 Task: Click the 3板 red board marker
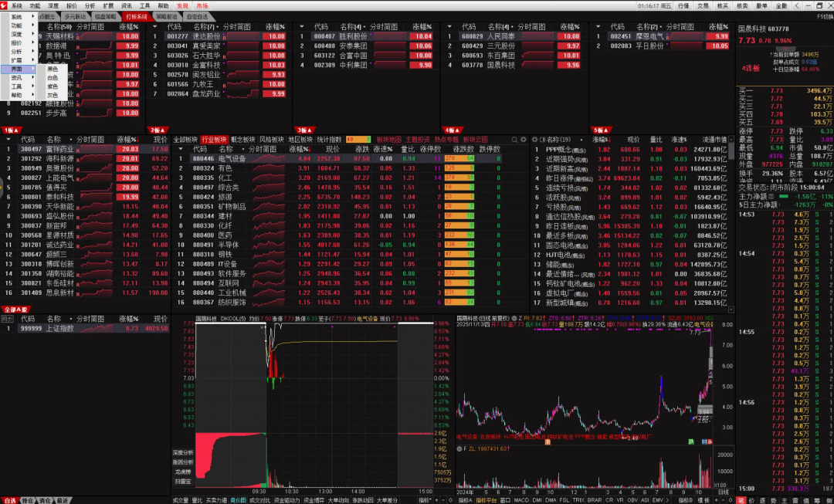tap(305, 130)
